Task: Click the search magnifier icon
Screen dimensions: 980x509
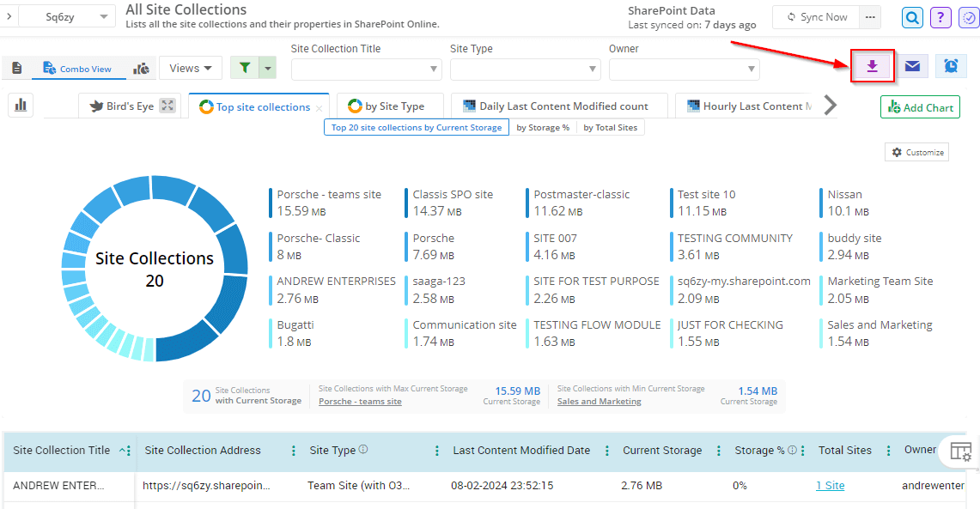Action: tap(912, 17)
